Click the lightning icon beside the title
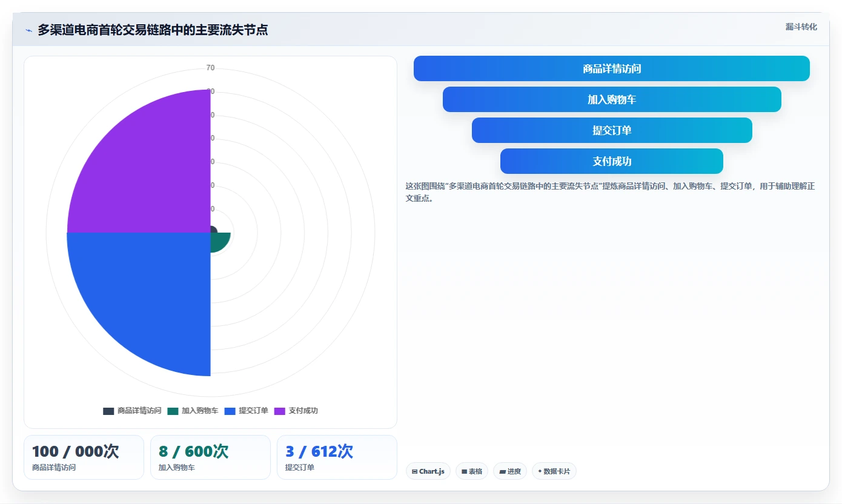The width and height of the screenshot is (842, 504). (x=28, y=30)
